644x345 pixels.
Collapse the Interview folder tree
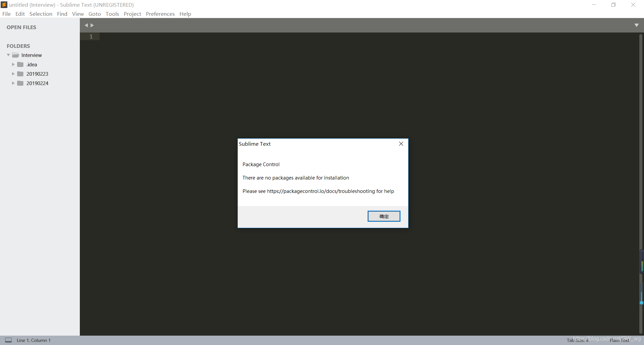8,55
